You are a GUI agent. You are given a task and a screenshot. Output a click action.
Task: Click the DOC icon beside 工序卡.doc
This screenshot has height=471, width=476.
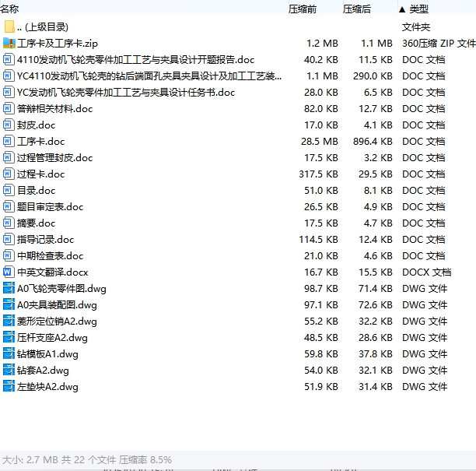(9, 142)
